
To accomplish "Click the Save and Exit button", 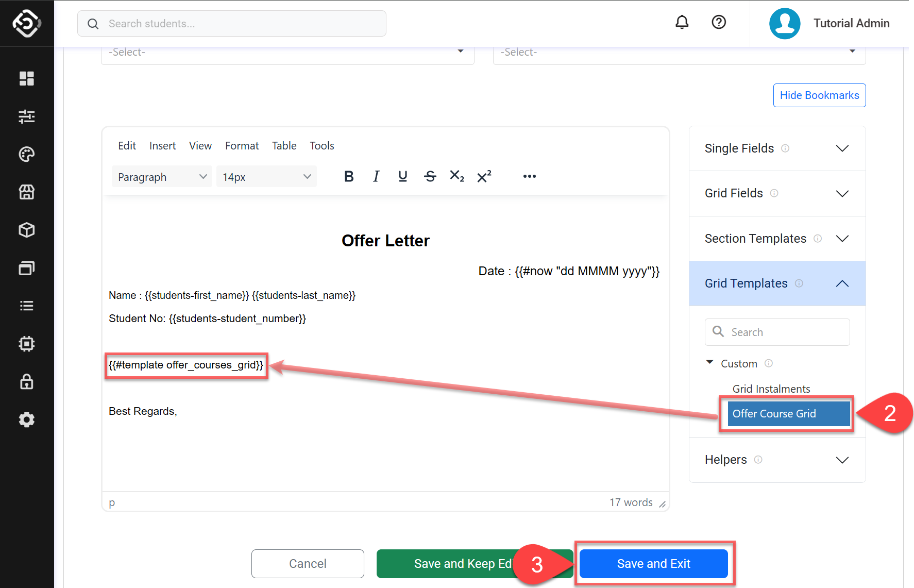I will (x=653, y=564).
